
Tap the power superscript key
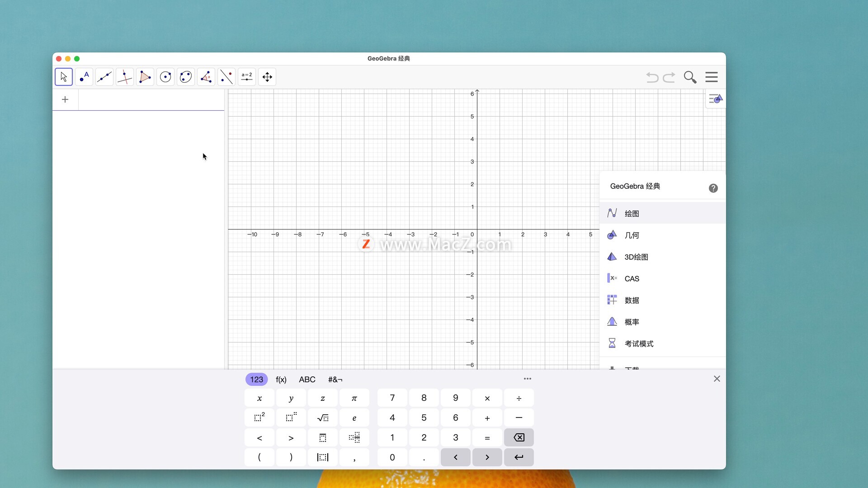(291, 418)
